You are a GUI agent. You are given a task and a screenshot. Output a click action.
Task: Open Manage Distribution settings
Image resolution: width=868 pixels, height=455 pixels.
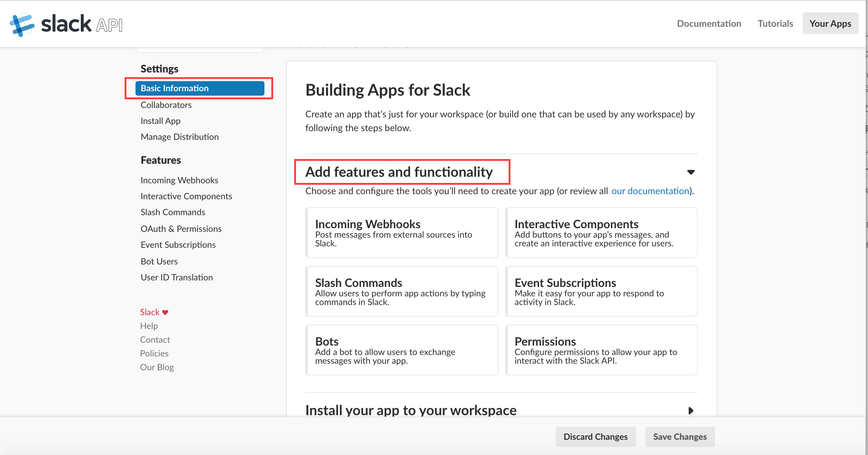(x=180, y=137)
